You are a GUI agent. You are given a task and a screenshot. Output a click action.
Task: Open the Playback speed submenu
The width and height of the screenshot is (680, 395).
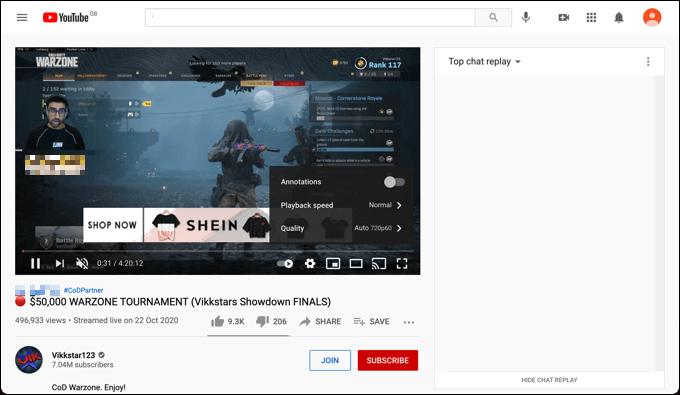coord(341,205)
